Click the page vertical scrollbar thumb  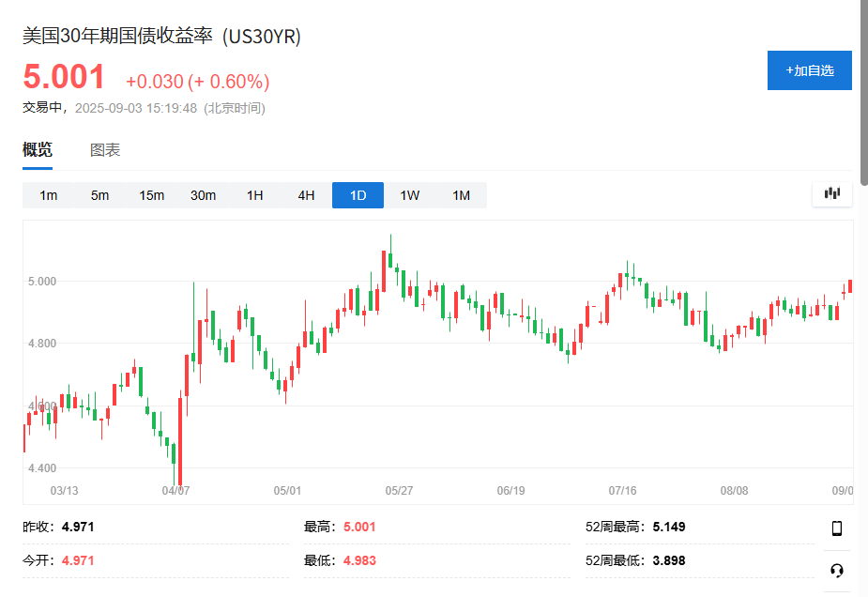click(862, 94)
